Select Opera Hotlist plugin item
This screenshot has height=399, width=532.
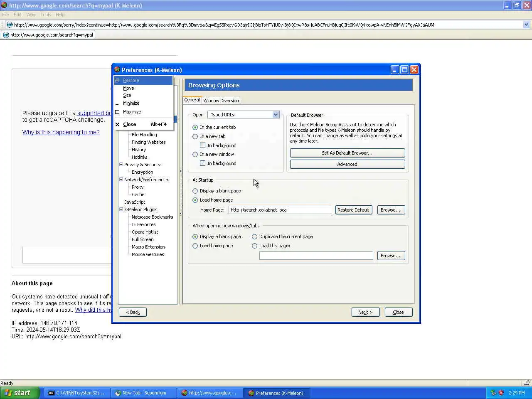(x=145, y=232)
